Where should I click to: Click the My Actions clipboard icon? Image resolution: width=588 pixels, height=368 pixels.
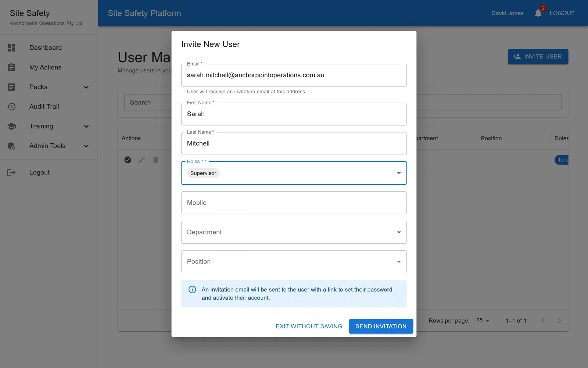(11, 67)
